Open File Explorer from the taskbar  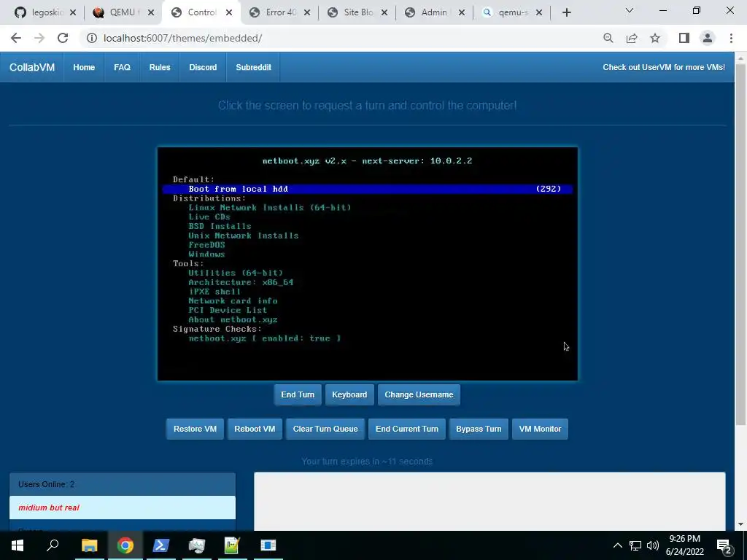[89, 545]
